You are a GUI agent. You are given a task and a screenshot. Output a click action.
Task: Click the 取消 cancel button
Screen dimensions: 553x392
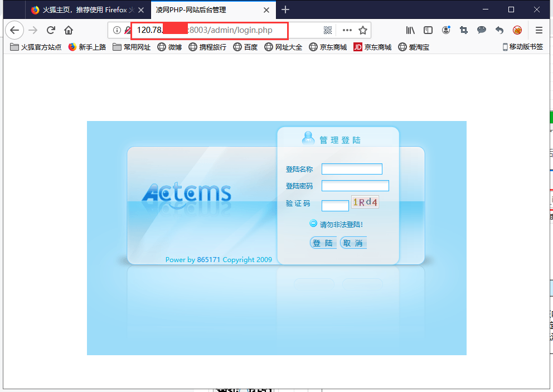(353, 243)
